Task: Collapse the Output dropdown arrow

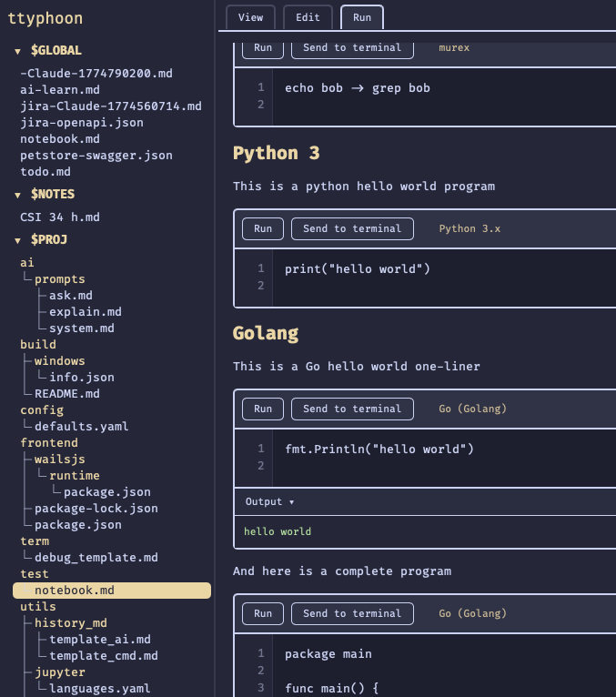Action: pos(291,502)
